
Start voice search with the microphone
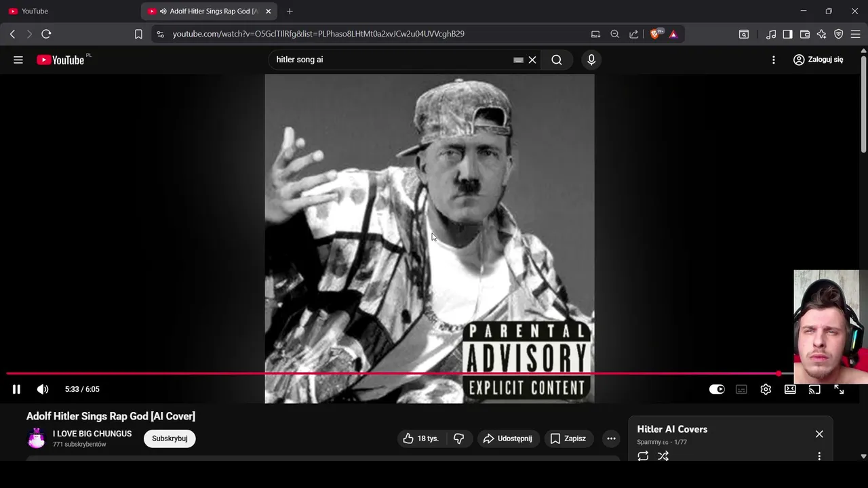click(x=591, y=60)
